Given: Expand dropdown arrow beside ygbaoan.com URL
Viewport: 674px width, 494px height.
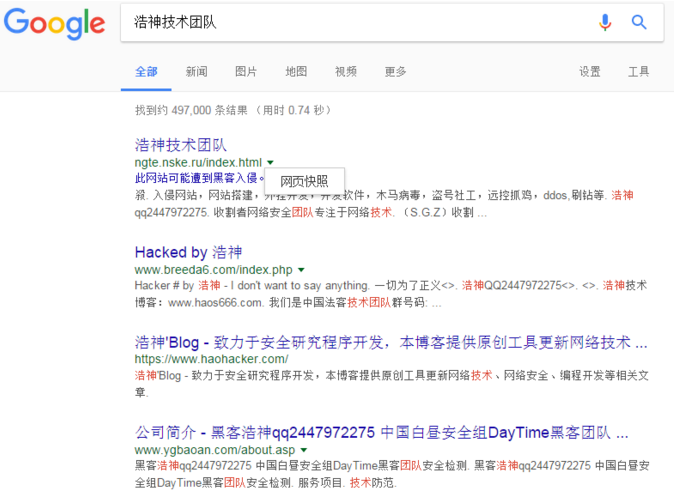Looking at the screenshot, I should point(304,450).
